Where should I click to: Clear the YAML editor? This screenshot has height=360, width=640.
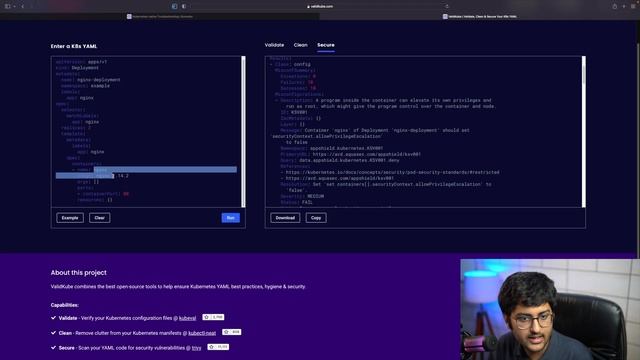click(100, 218)
